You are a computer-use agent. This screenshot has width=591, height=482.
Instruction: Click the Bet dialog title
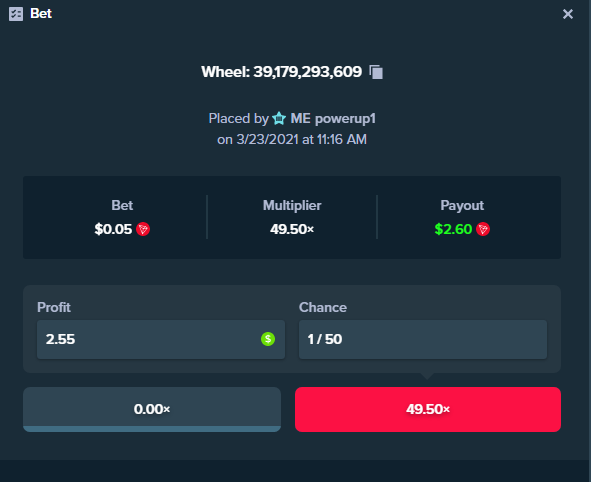[41, 14]
